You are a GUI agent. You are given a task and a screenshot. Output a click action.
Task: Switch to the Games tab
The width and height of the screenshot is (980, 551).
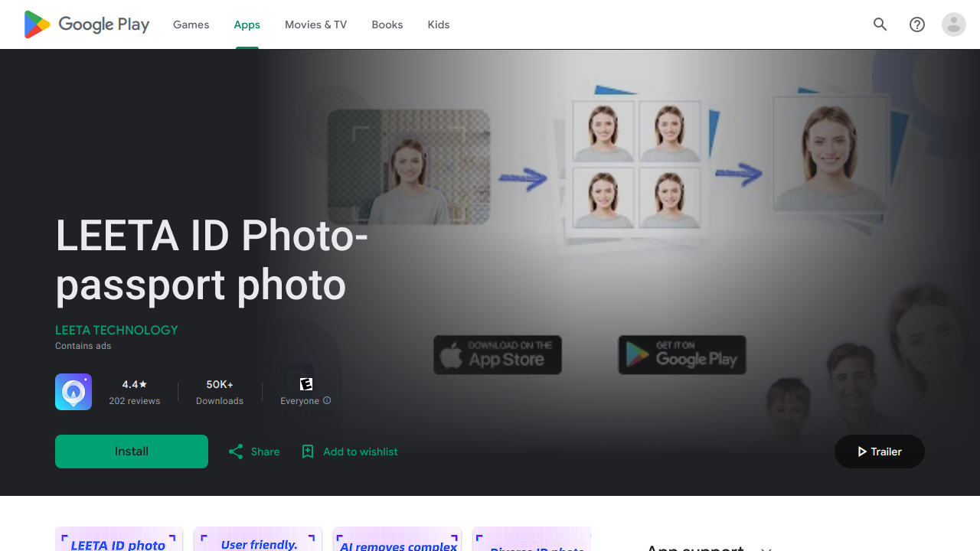point(191,24)
